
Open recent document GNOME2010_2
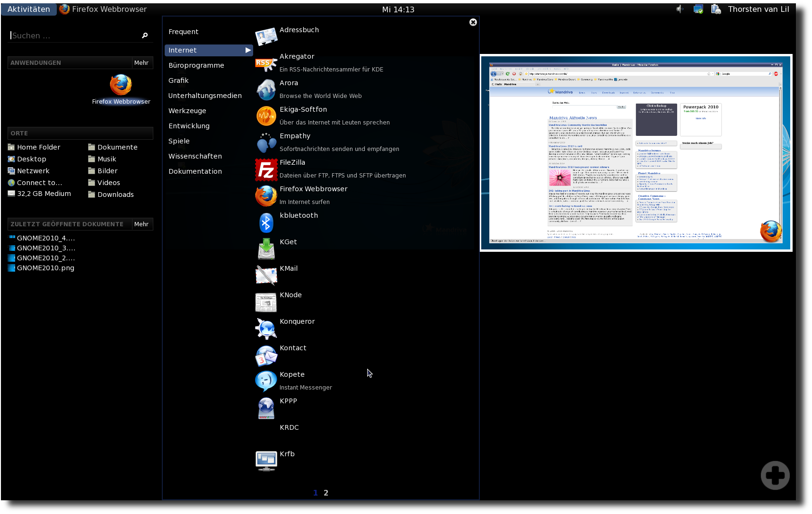42,258
